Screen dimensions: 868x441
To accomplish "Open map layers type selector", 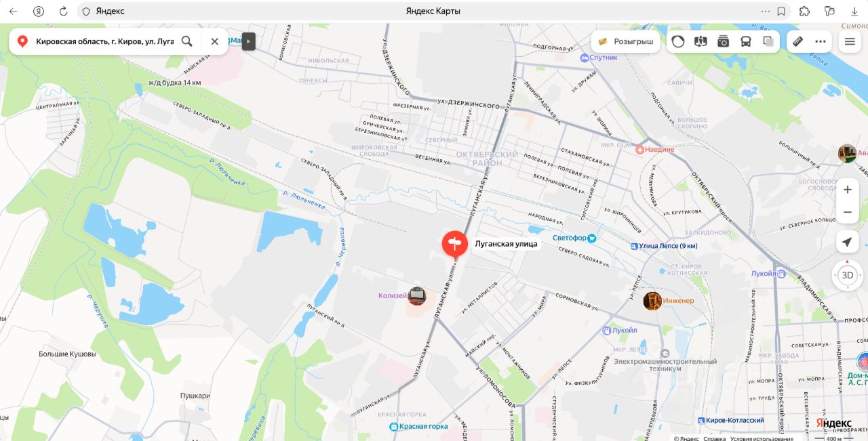I will (768, 41).
